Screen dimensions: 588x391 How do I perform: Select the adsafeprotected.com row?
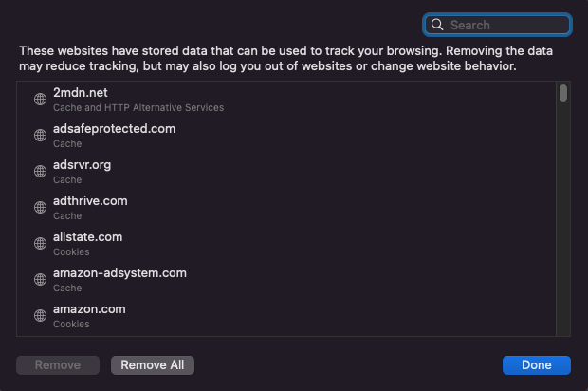click(285, 136)
